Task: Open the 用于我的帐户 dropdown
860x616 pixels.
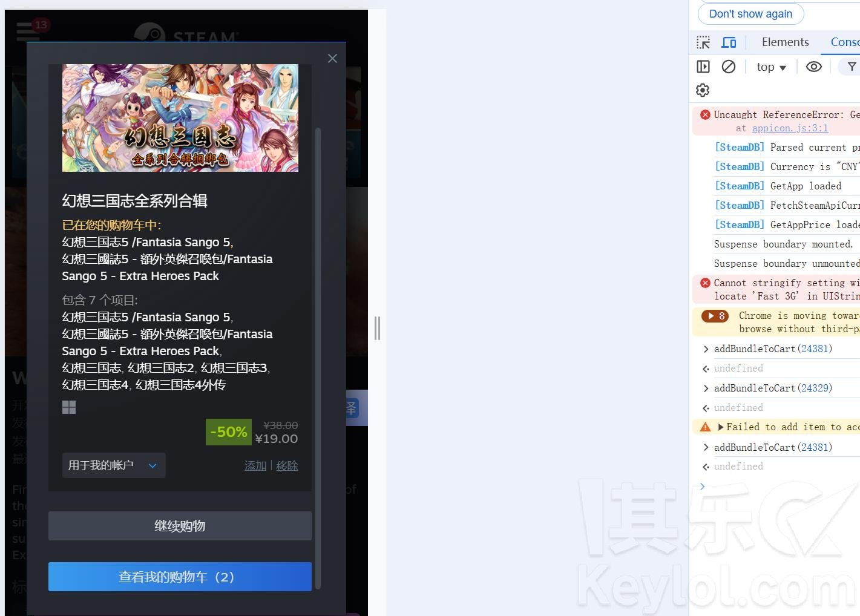Action: [x=114, y=465]
